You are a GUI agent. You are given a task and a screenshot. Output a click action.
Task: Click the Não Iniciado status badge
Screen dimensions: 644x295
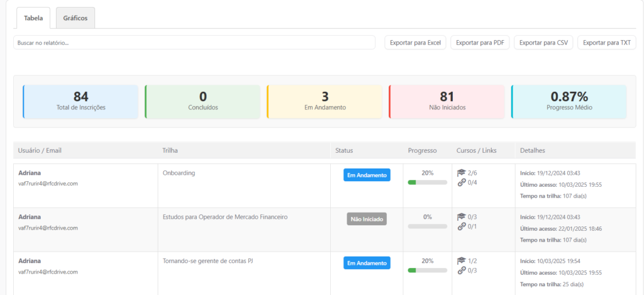click(x=367, y=219)
